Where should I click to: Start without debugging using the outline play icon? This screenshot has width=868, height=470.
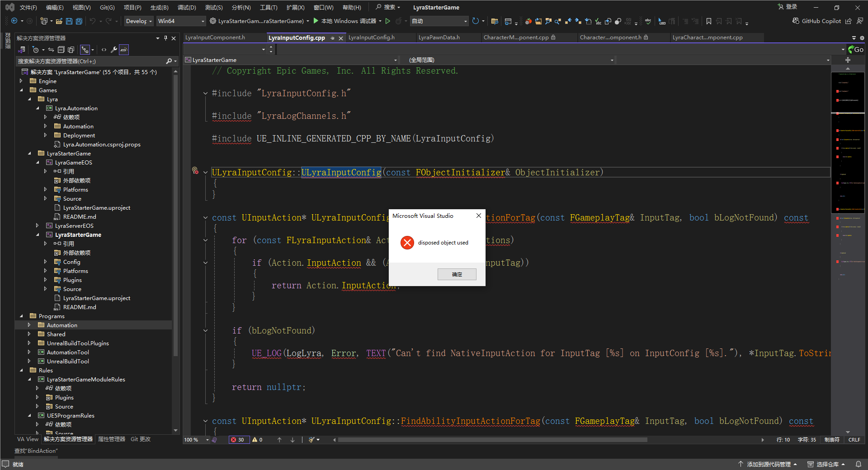(x=387, y=21)
